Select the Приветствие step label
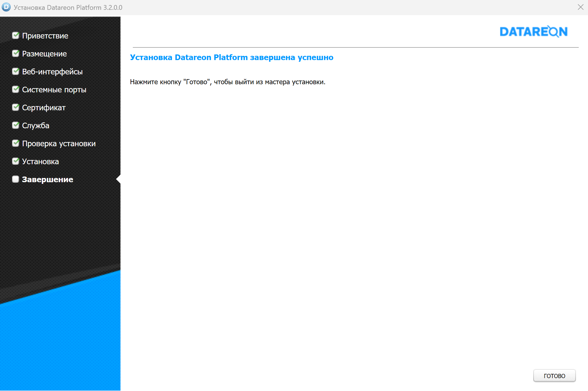Screen dimensions: 588x391 coord(45,36)
